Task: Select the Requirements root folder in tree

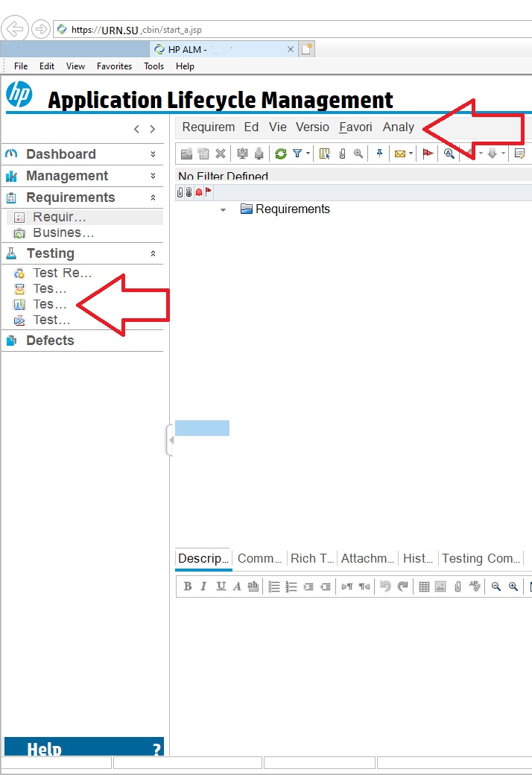Action: click(x=292, y=209)
